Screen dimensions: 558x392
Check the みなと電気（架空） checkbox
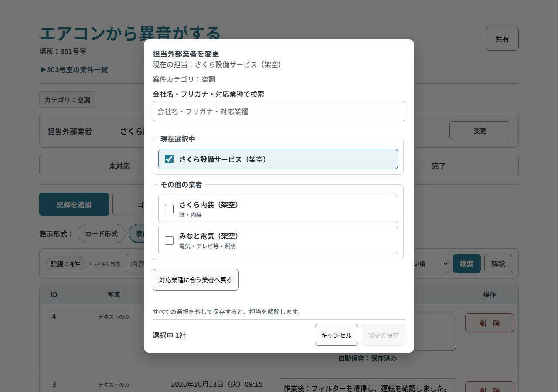169,240
